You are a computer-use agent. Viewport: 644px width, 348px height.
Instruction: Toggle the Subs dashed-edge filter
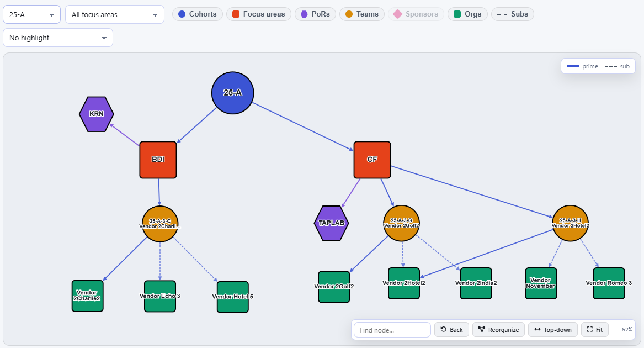(x=513, y=14)
